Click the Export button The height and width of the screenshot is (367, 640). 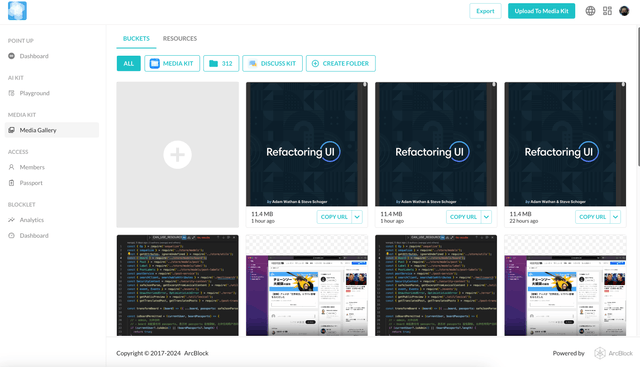click(485, 11)
